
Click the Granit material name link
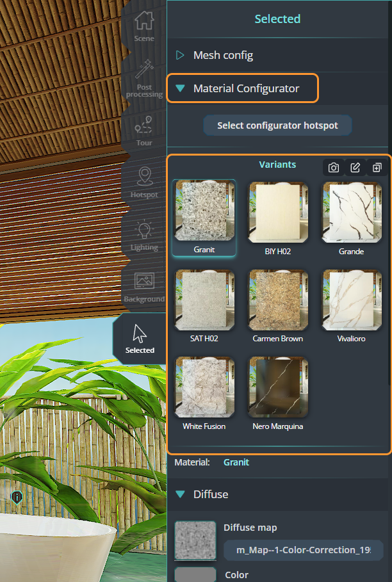click(236, 462)
